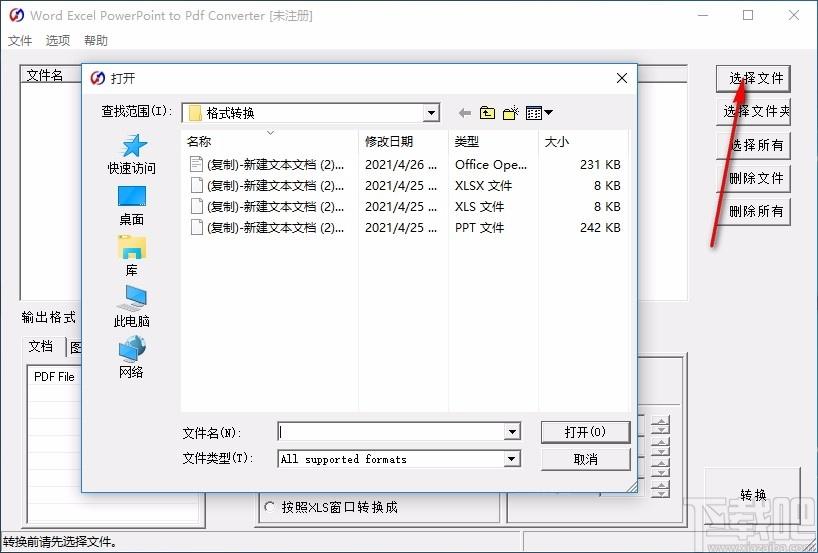Click the 242 KB size cell
The image size is (818, 553).
click(600, 227)
